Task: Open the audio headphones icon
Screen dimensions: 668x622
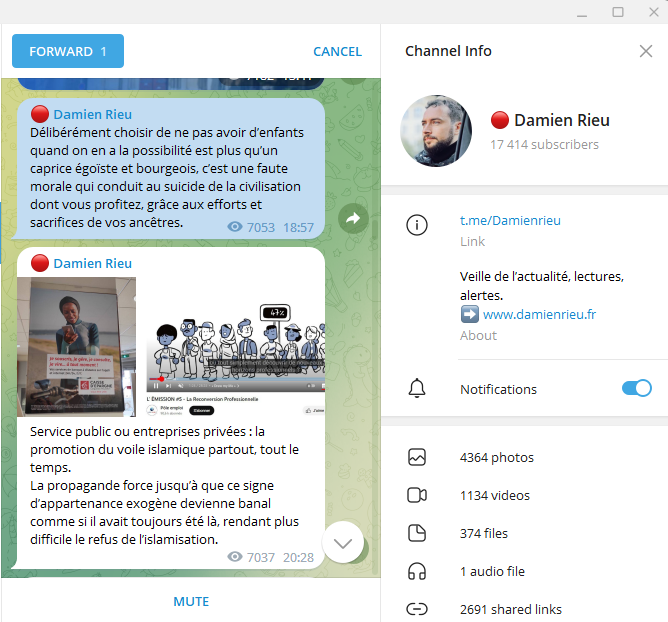Action: tap(417, 571)
